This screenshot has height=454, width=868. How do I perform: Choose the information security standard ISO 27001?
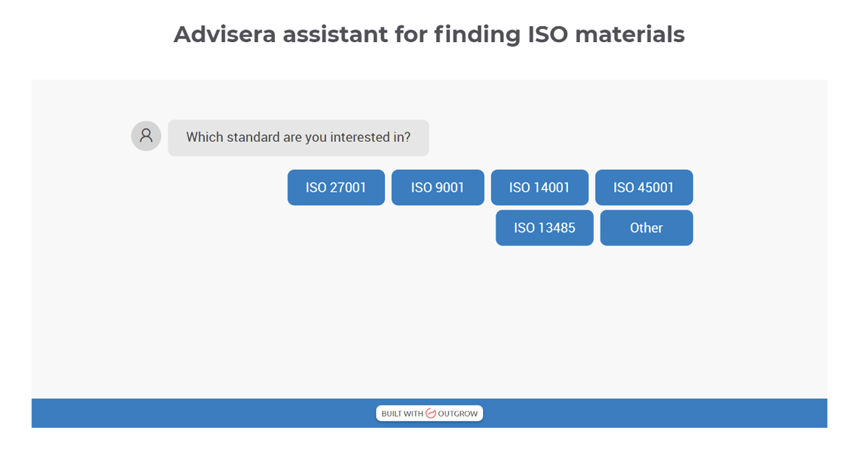point(336,187)
